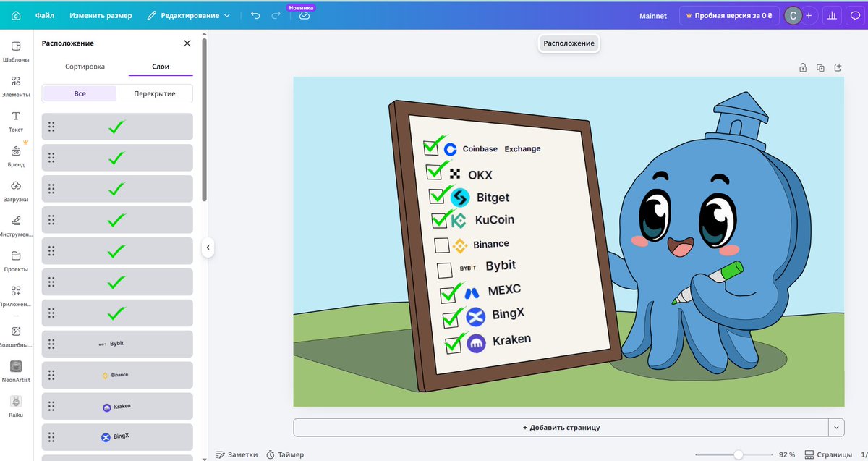Open the Волшебные magic media sidebar icon
Image resolution: width=868 pixels, height=461 pixels.
click(16, 336)
